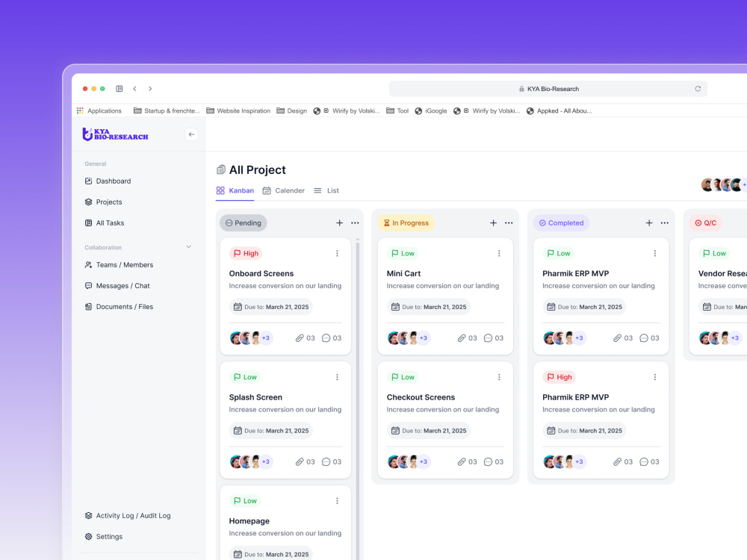Viewport: 747px width, 560px height.
Task: Reload the page with refresh icon
Action: click(x=698, y=89)
